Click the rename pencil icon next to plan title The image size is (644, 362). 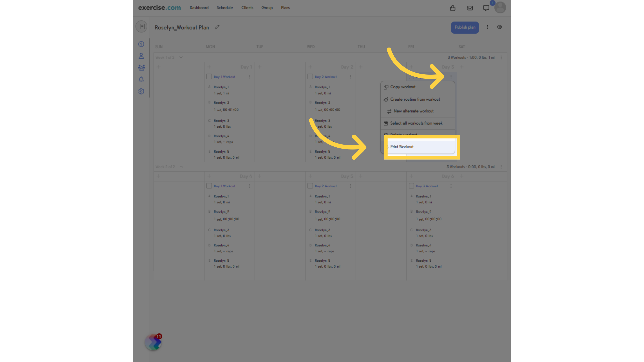(217, 27)
